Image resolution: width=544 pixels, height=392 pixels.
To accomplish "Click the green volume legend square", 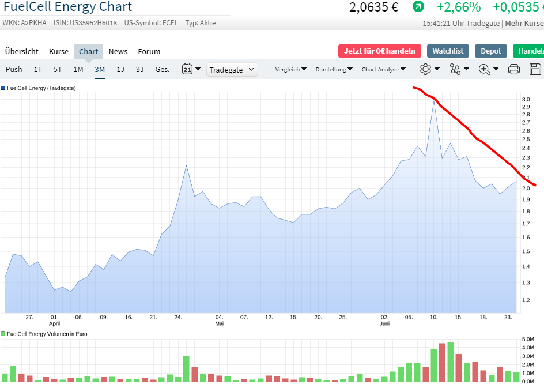I will pos(3,334).
